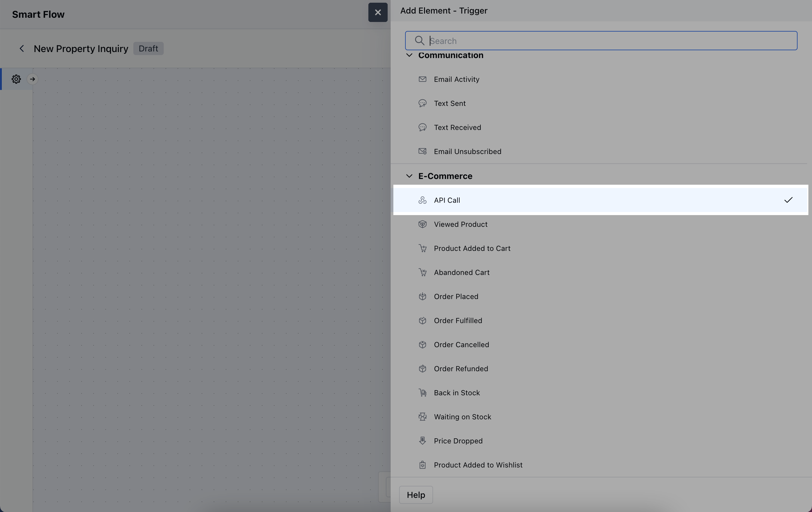Screen dimensions: 812x512
Task: Focus the trigger Search field
Action: click(601, 41)
